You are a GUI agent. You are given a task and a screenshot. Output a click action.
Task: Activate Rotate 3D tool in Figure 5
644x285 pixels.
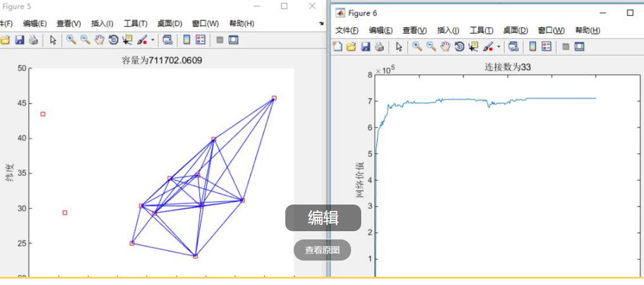pyautogui.click(x=113, y=40)
